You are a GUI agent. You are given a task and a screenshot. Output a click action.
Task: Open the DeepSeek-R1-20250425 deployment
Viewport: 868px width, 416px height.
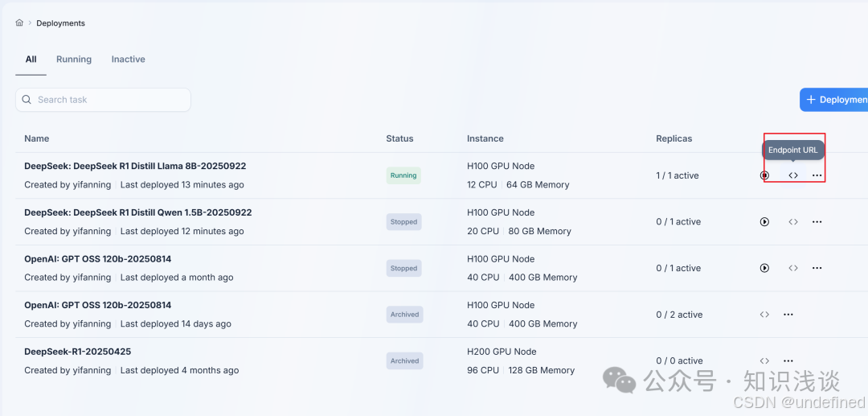(x=77, y=351)
